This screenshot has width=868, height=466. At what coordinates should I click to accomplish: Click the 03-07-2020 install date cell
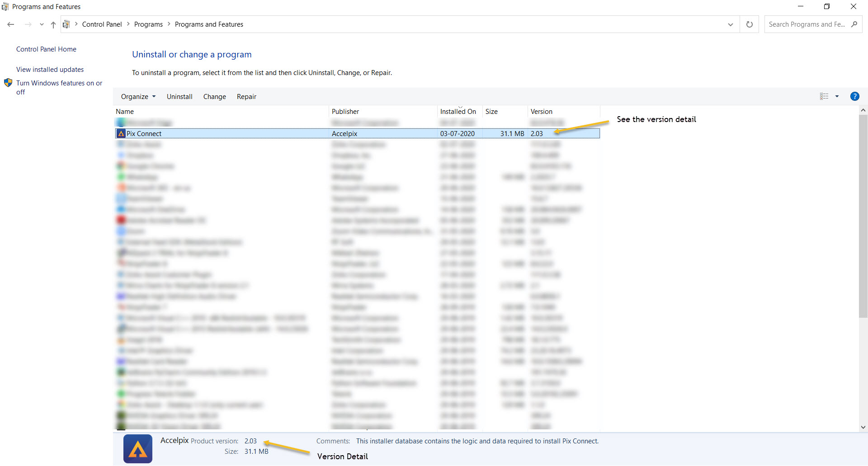458,134
